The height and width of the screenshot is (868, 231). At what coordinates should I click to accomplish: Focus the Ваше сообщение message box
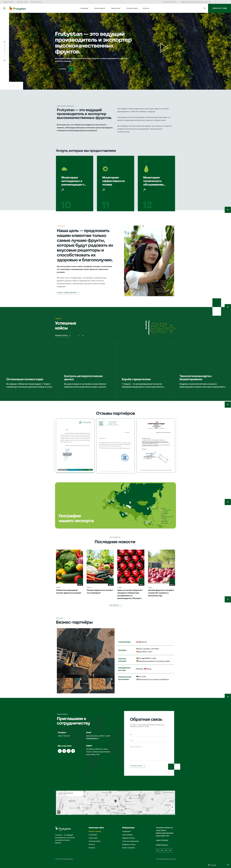[149, 752]
